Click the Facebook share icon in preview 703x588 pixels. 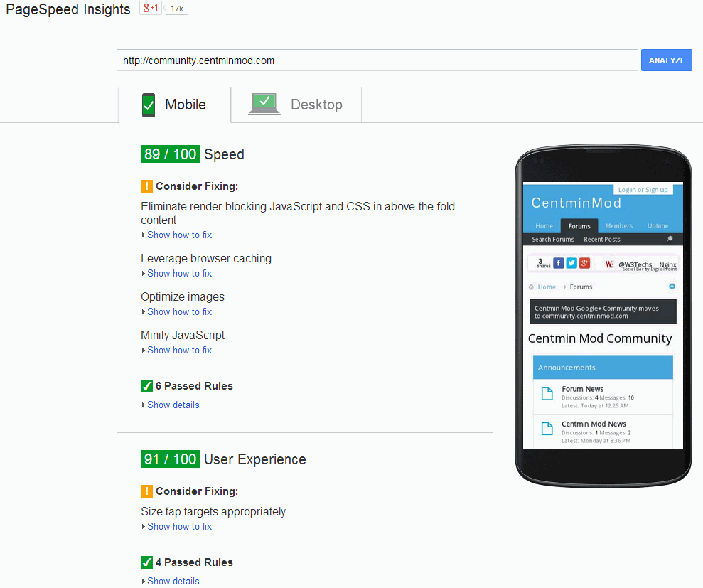(x=558, y=263)
